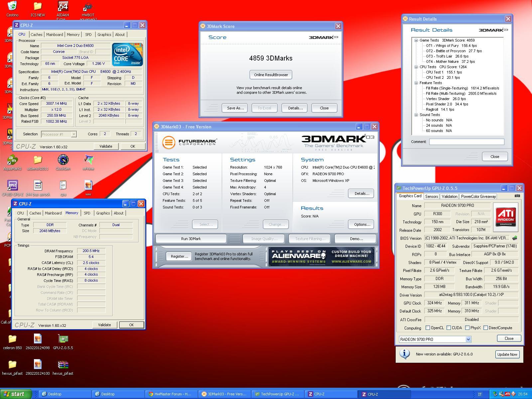Select the Pixel Shader 2.0 result row
The height and width of the screenshot is (399, 532).
point(447,104)
